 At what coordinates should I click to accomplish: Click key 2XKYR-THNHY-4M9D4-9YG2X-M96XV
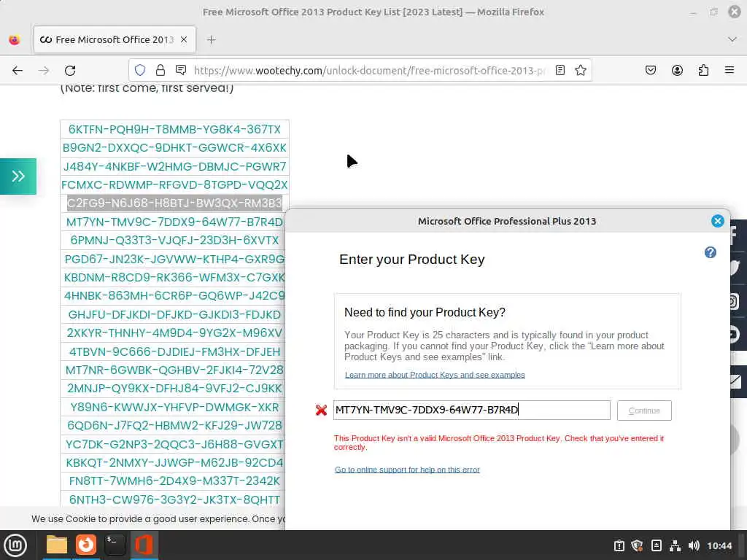[x=174, y=332]
